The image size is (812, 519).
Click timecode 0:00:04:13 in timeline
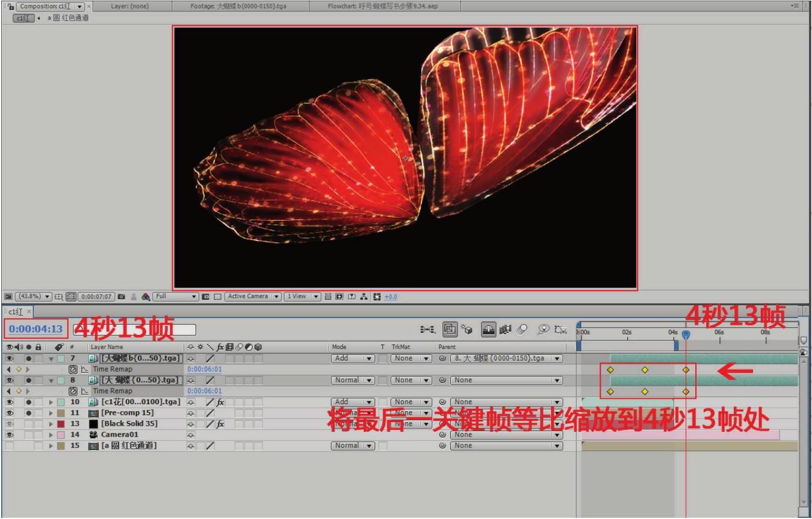pyautogui.click(x=36, y=329)
